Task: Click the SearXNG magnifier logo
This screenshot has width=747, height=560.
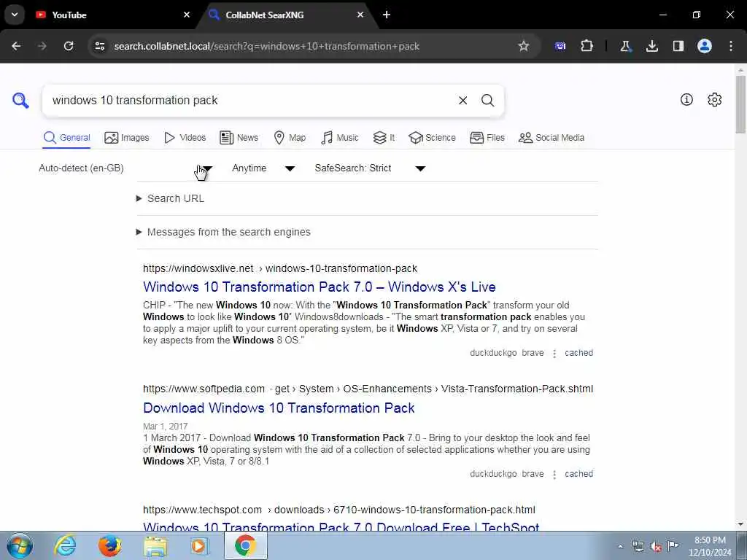Action: 20,101
